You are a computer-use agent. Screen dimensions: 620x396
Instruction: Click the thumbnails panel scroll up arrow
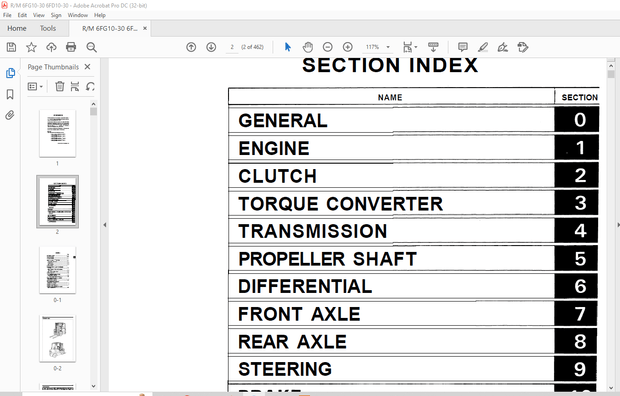tap(93, 104)
